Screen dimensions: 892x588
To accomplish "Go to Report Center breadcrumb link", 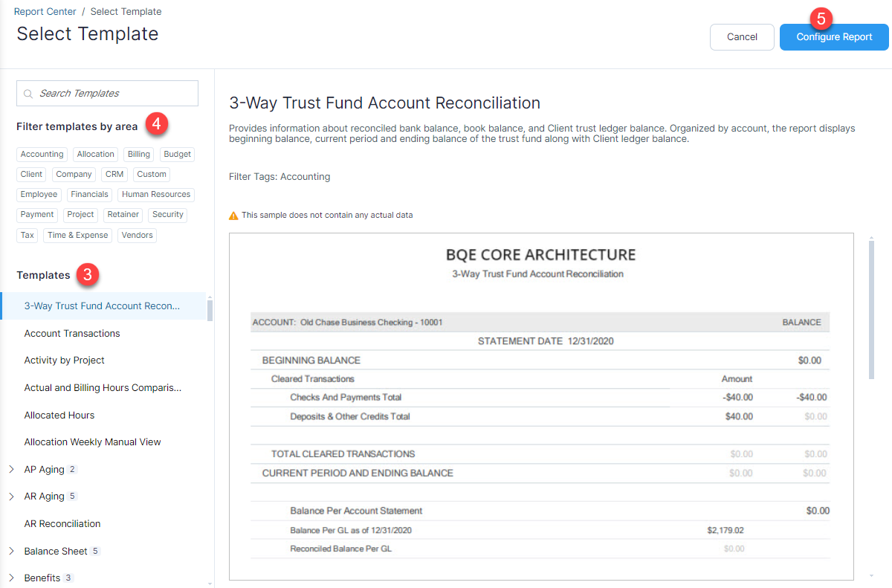I will (x=44, y=12).
